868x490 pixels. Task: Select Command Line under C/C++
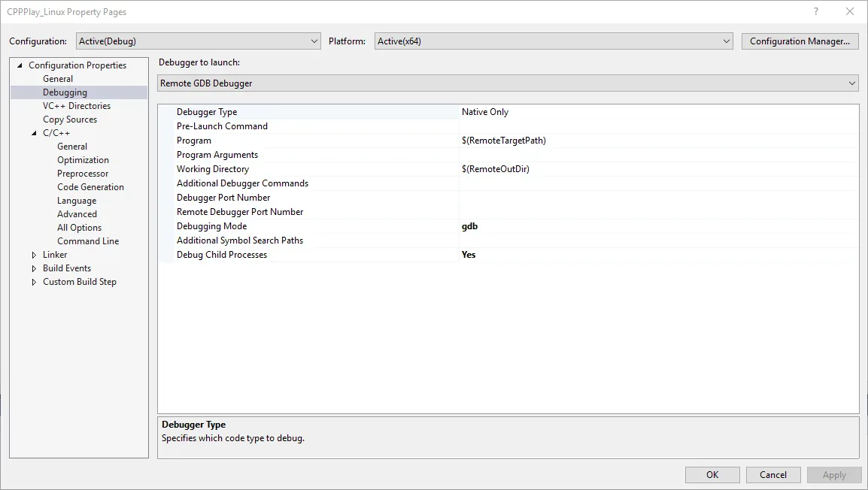point(88,241)
